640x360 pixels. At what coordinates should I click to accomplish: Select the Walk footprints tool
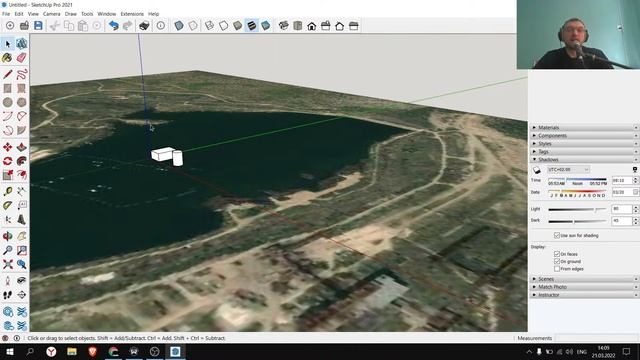(x=8, y=294)
